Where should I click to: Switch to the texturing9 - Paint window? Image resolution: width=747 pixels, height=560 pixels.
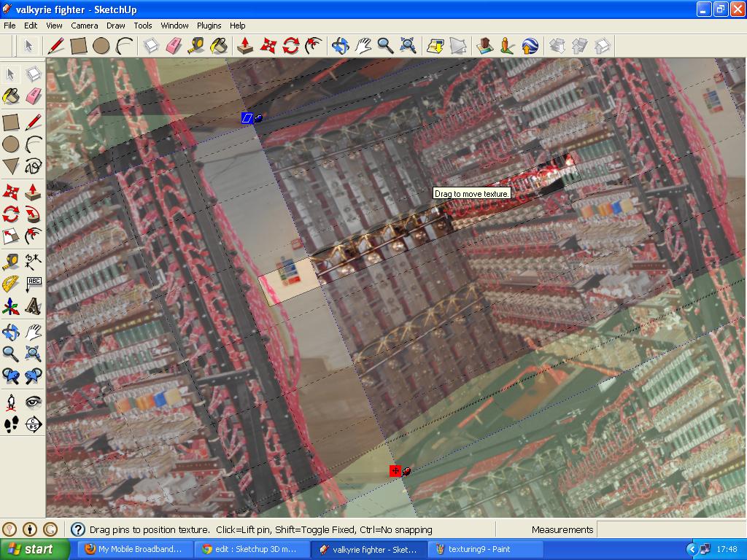[486, 550]
